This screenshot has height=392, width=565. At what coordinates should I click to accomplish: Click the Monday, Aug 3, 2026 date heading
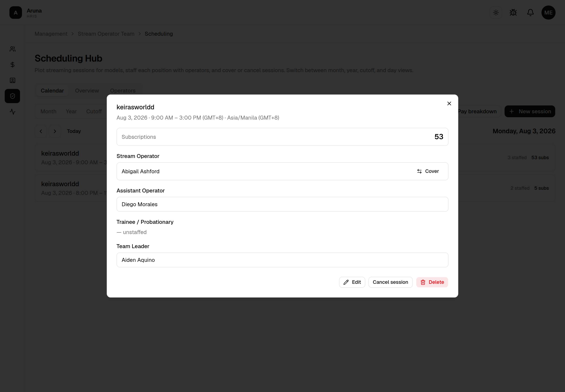[524, 131]
